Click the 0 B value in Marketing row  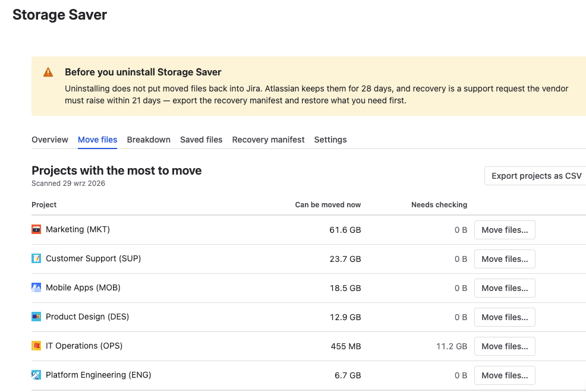pos(461,230)
